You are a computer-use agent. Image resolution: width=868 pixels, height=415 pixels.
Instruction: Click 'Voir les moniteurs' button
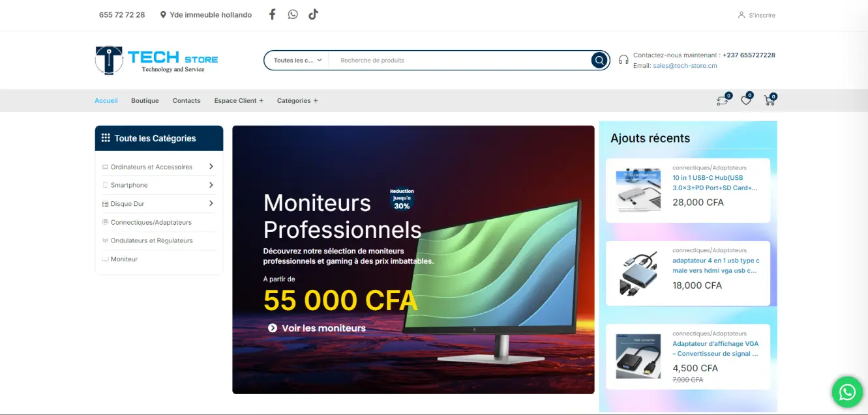click(x=317, y=328)
